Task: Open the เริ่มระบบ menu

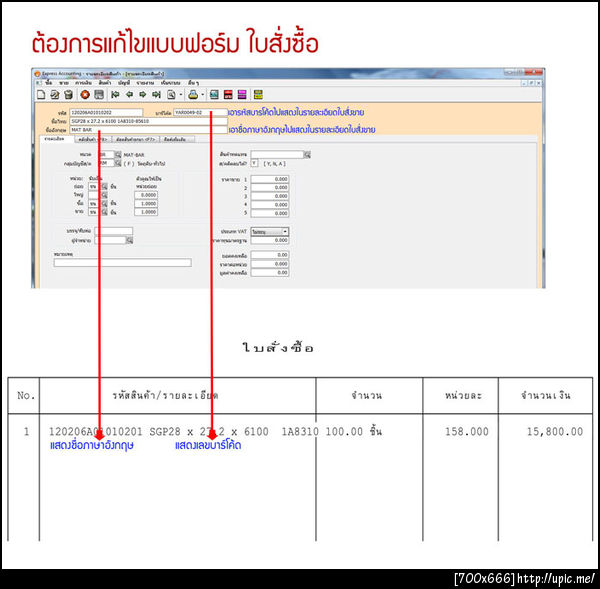Action: (170, 83)
